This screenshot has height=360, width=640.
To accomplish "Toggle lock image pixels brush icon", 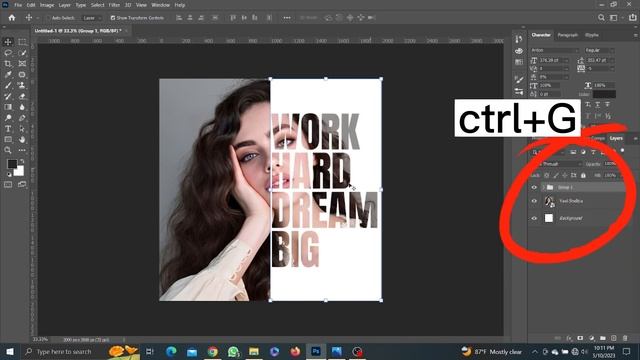I will (x=556, y=176).
